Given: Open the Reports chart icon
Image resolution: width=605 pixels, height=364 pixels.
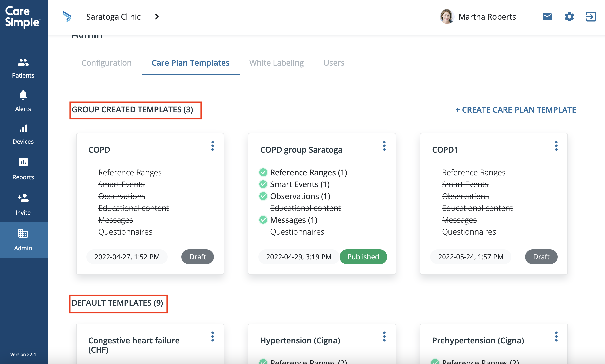Looking at the screenshot, I should [x=23, y=162].
